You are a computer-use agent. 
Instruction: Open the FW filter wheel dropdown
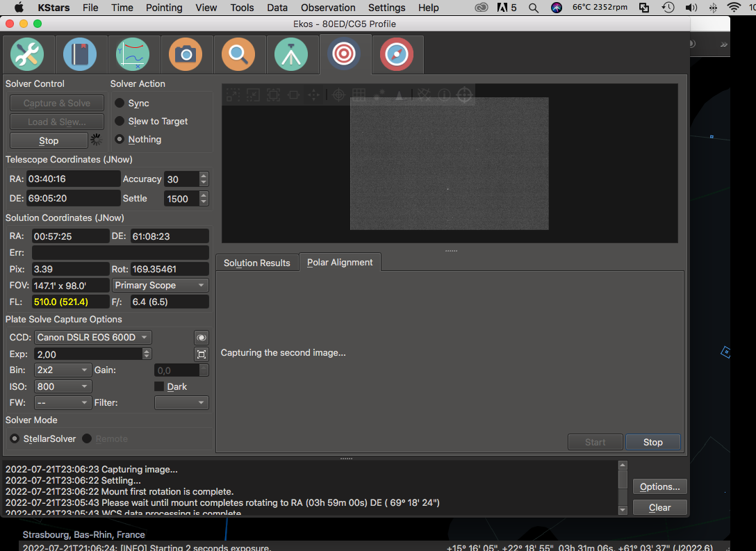pyautogui.click(x=63, y=402)
